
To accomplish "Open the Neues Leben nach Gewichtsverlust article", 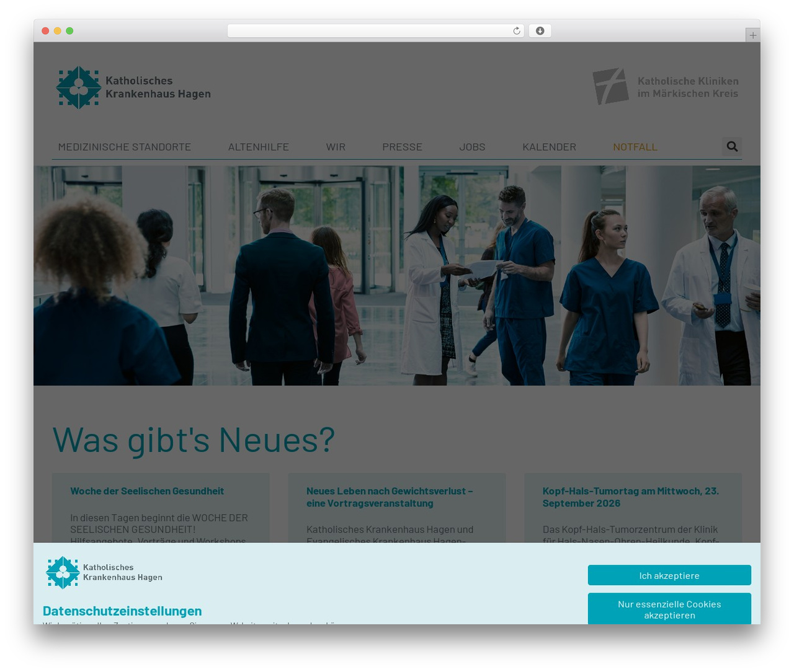I will coord(390,497).
